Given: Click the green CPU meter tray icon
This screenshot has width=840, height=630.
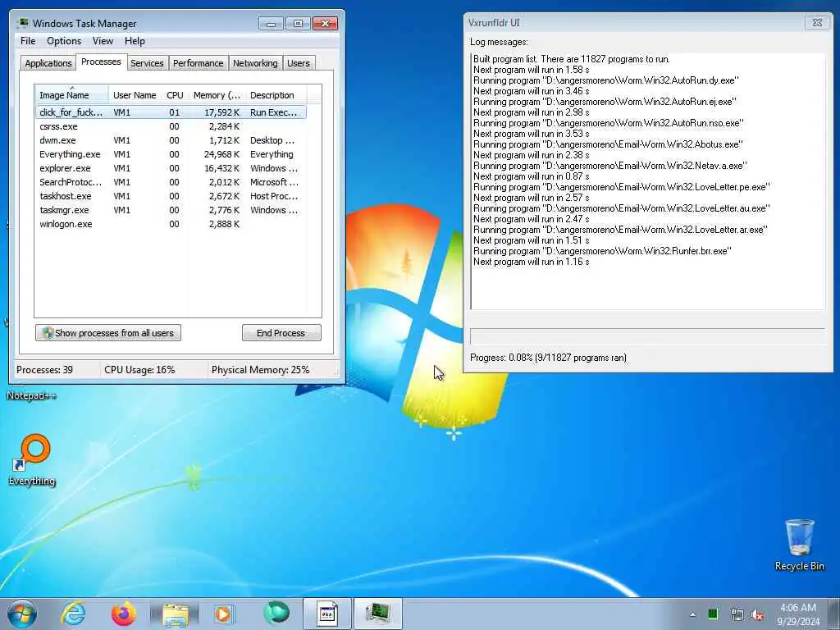Looking at the screenshot, I should [713, 614].
